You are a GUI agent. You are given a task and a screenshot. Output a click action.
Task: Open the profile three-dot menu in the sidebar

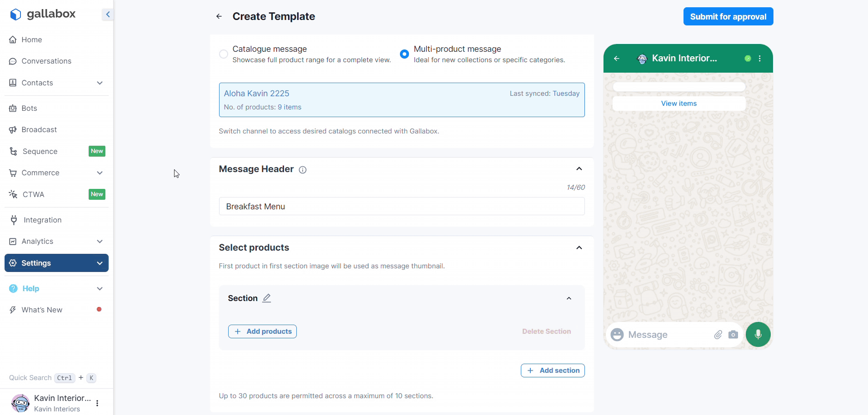click(x=97, y=403)
